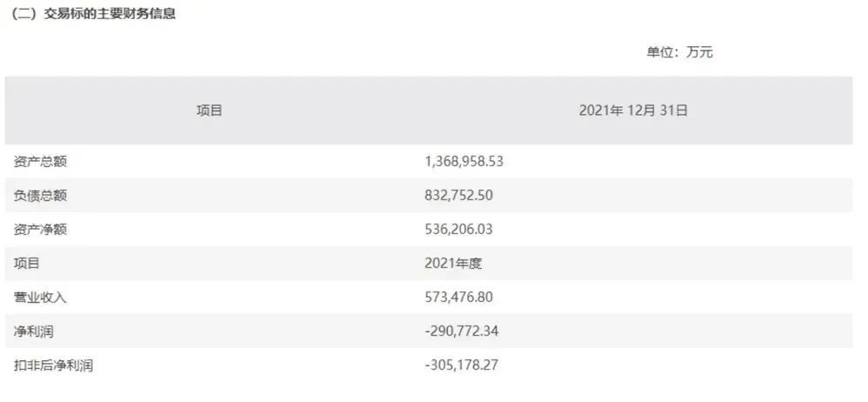Select the 2021年12月31日 column header
The width and height of the screenshot is (868, 402).
point(633,111)
